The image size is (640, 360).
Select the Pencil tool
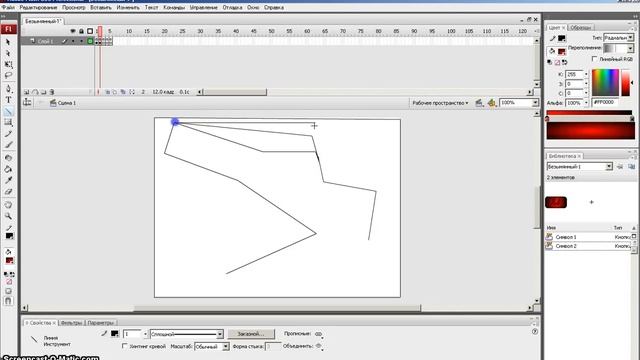point(8,133)
